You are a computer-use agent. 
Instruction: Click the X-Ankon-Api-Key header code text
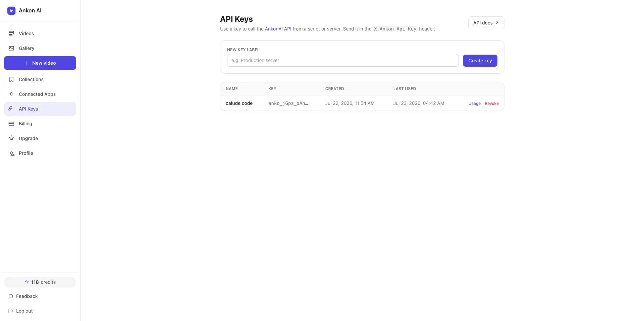[x=395, y=29]
